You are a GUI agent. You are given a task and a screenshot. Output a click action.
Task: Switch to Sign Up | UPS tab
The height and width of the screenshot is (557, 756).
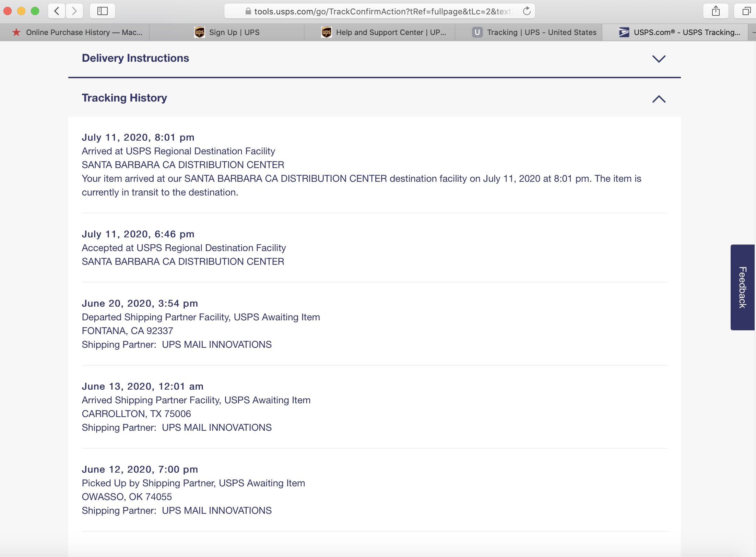point(227,32)
